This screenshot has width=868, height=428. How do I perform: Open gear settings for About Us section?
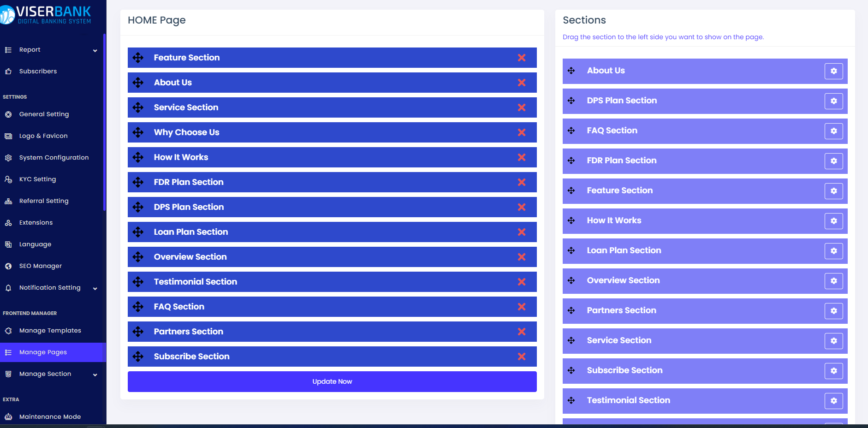click(x=833, y=71)
